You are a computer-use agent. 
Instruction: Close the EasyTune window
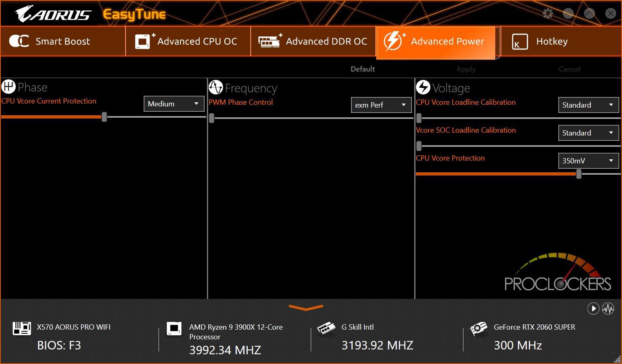tap(611, 13)
